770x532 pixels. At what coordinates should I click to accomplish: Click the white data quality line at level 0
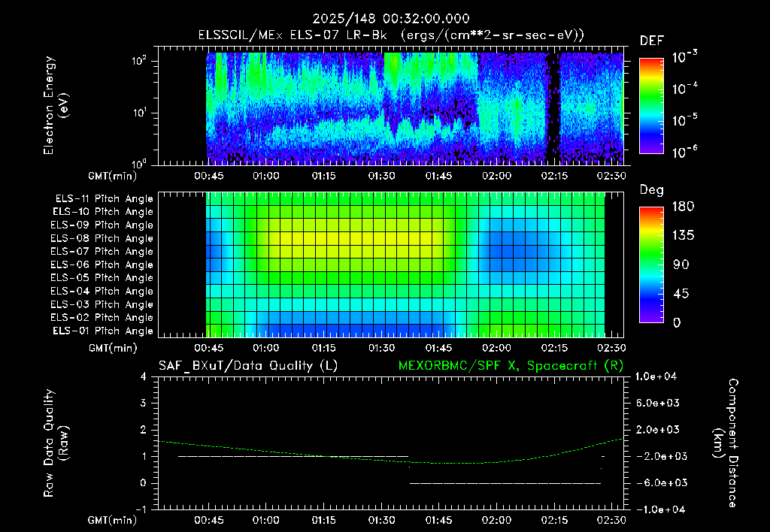[505, 483]
